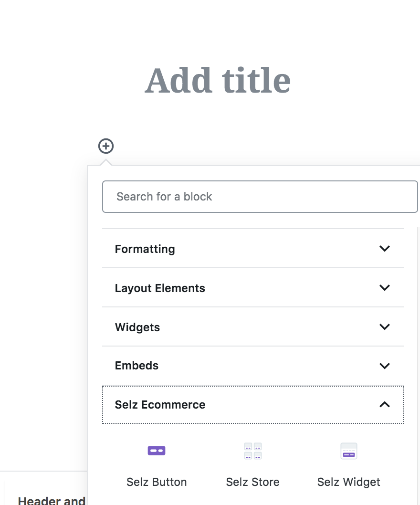
Task: Expand Embeds section chevron
Action: pos(385,366)
